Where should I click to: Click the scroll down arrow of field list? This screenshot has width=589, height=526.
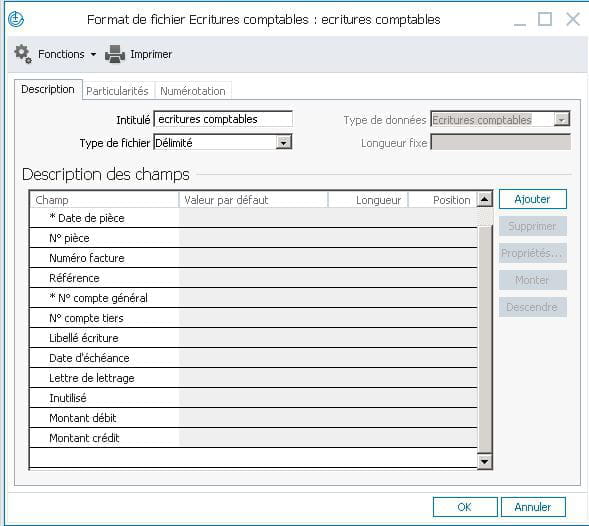(x=485, y=462)
